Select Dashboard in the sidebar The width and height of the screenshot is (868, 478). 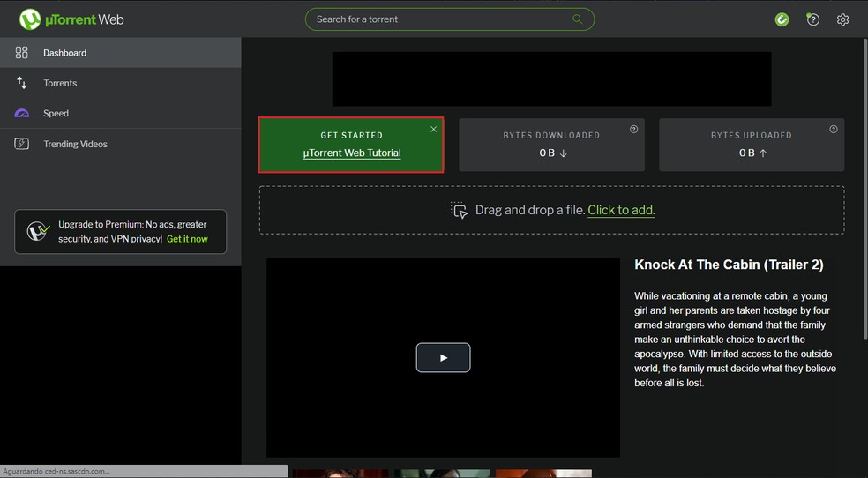[x=120, y=53]
